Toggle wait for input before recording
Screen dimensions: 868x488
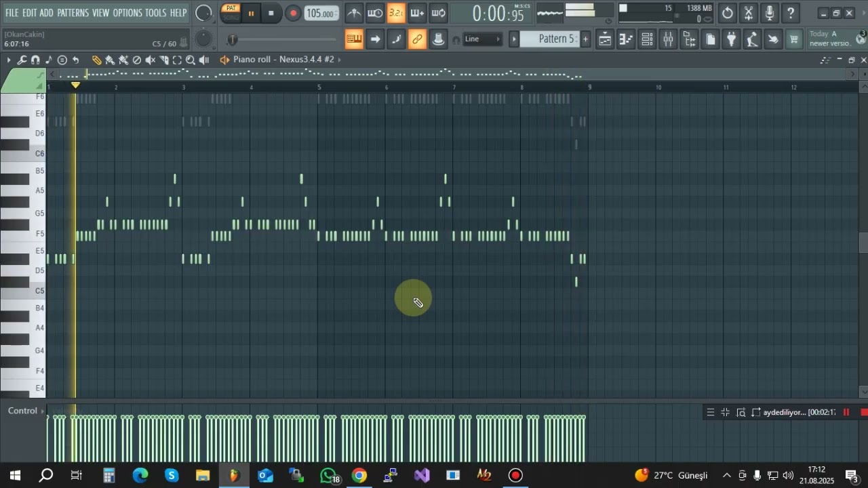[375, 13]
